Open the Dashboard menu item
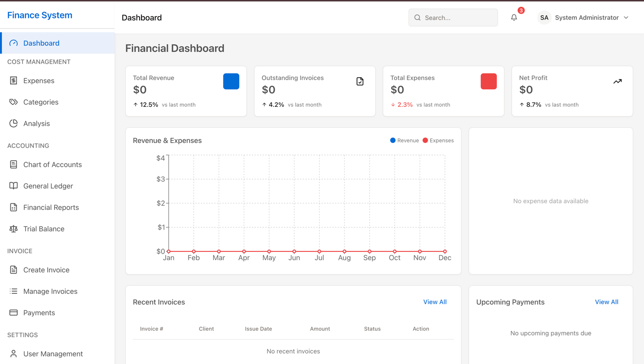The image size is (644, 364). (x=41, y=43)
